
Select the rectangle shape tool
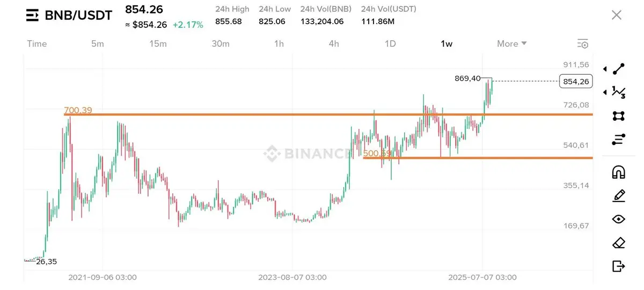pyautogui.click(x=619, y=116)
